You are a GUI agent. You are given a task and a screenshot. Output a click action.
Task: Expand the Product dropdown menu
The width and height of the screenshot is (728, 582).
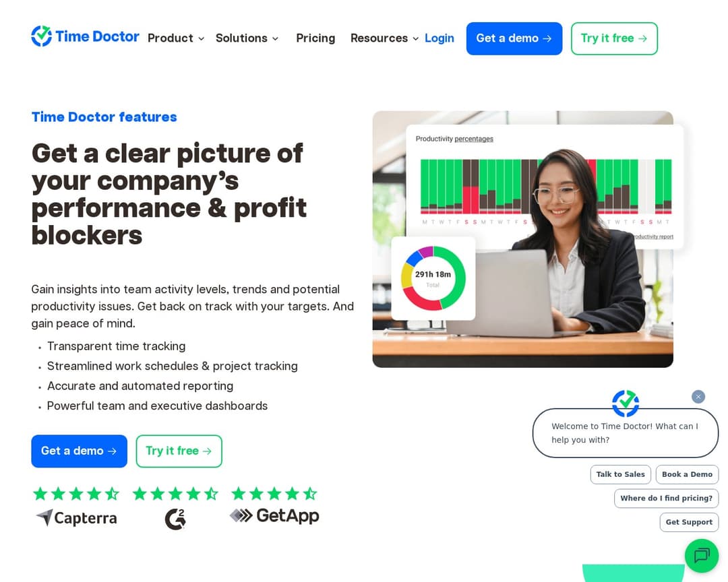[x=176, y=38]
